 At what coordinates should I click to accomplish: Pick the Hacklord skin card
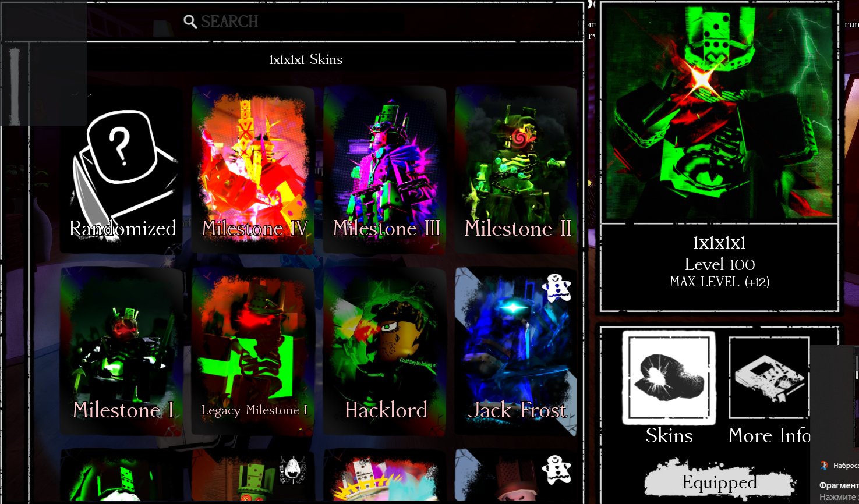click(x=386, y=352)
